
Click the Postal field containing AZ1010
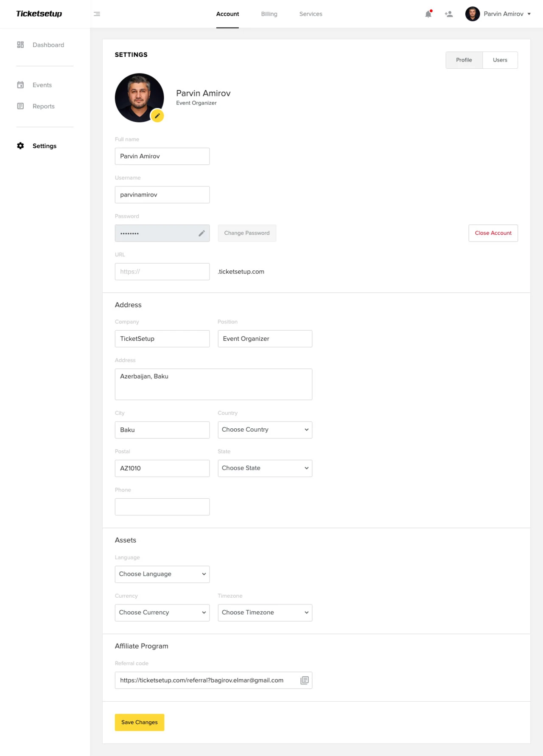(x=162, y=468)
